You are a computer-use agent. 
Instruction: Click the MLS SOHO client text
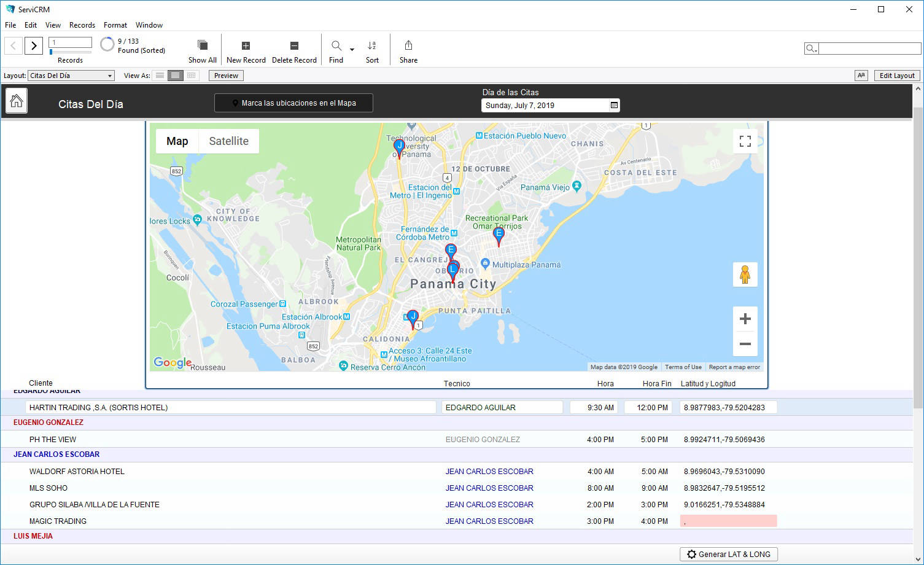click(49, 488)
